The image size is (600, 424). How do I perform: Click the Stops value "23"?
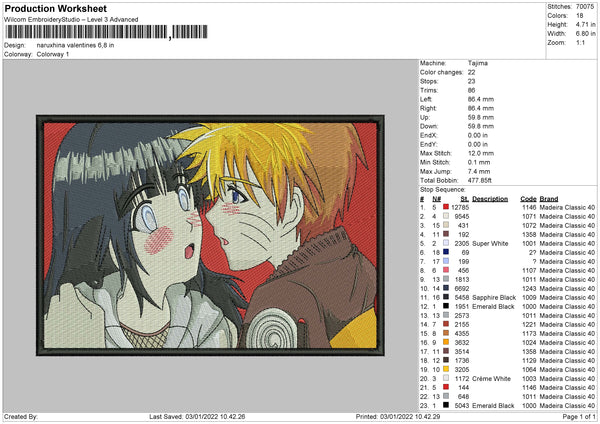(x=471, y=81)
